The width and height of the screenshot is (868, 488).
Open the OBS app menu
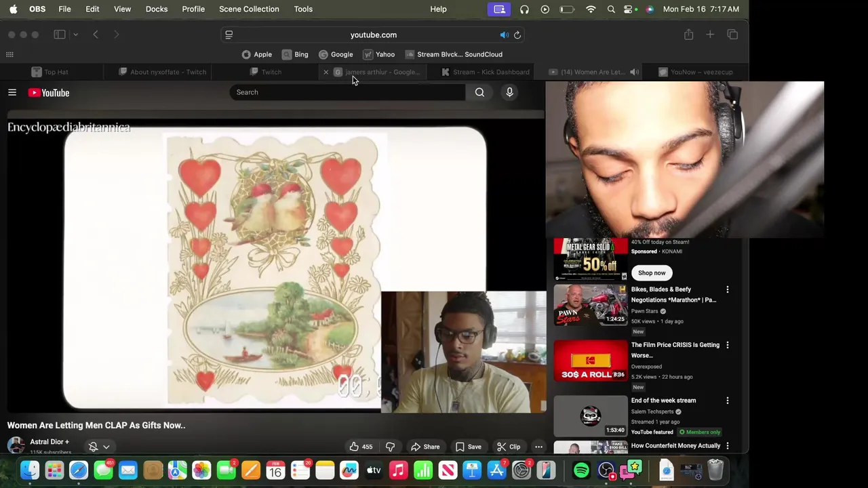pos(37,9)
